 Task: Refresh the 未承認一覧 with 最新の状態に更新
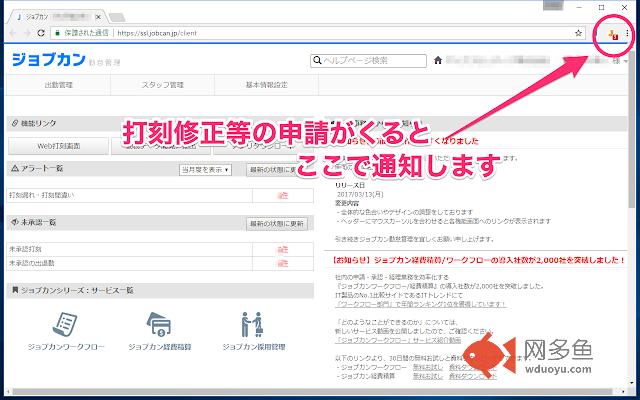[x=277, y=224]
